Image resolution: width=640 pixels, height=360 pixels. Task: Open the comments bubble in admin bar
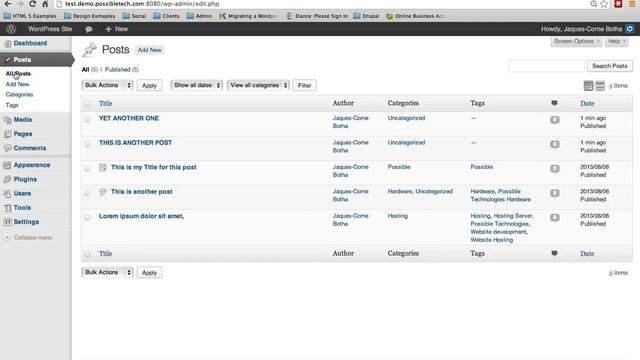point(89,29)
